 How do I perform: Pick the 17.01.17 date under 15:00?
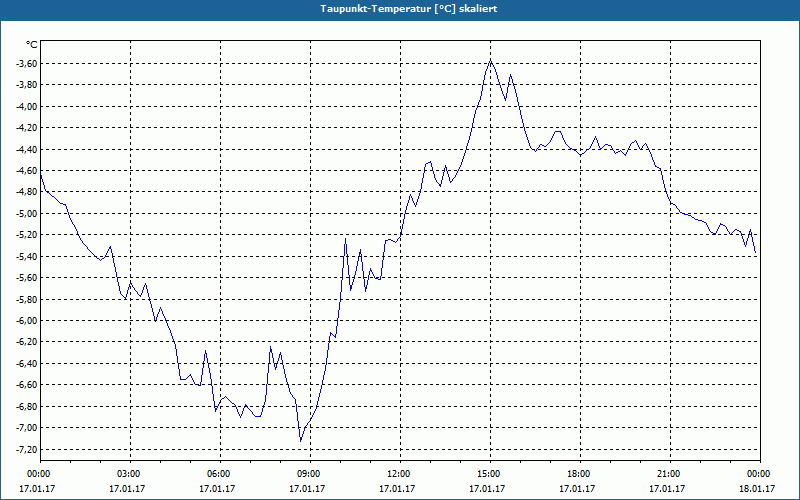tap(487, 489)
